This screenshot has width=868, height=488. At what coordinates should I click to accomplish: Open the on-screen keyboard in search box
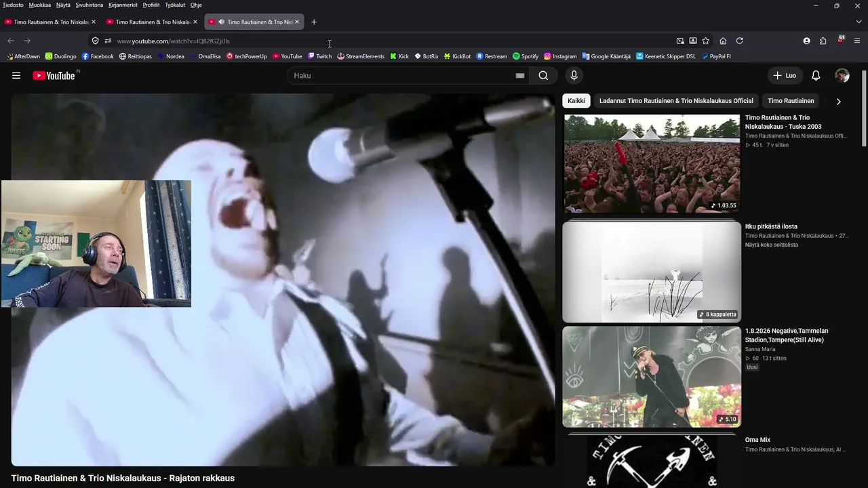tap(520, 75)
